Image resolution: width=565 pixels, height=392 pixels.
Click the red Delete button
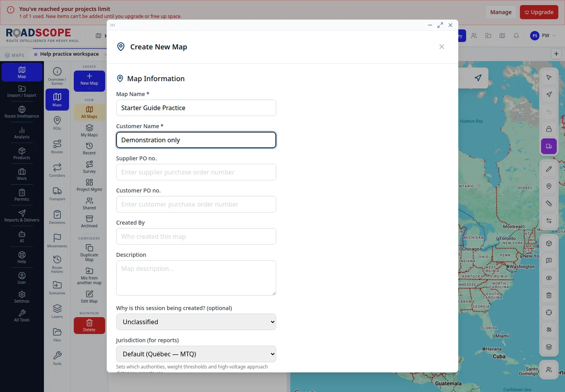pyautogui.click(x=89, y=325)
